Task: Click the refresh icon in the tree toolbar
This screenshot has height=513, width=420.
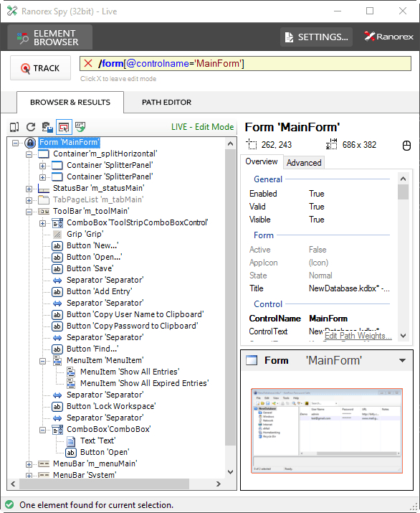Action: [31, 127]
